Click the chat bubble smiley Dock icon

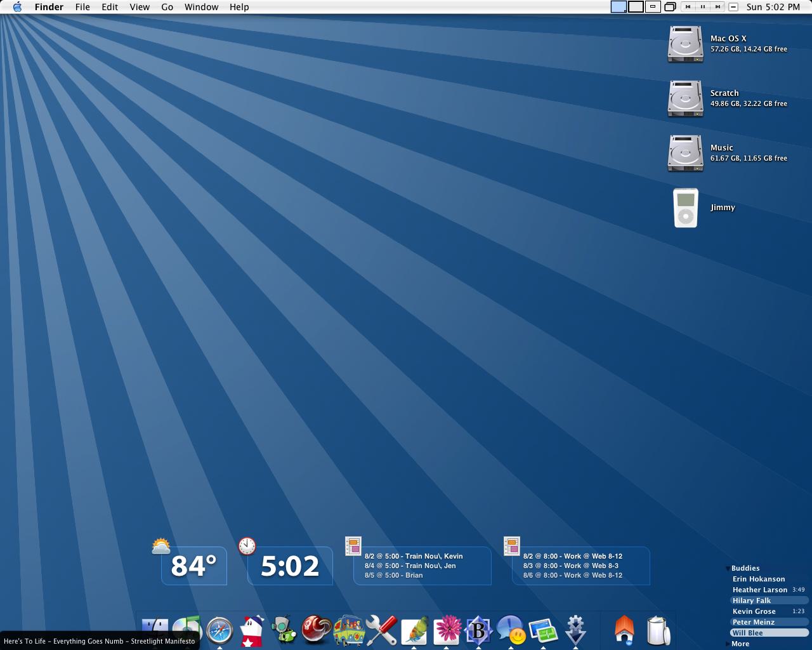pyautogui.click(x=511, y=630)
